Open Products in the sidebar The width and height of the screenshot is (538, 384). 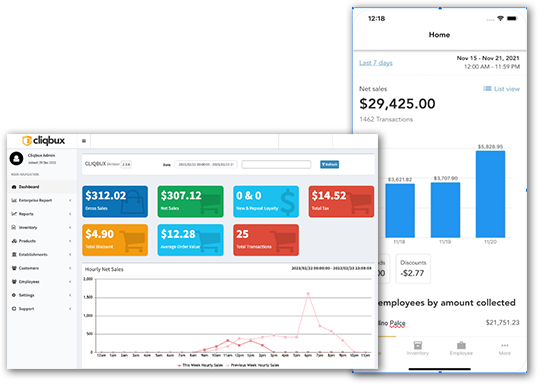(x=41, y=241)
